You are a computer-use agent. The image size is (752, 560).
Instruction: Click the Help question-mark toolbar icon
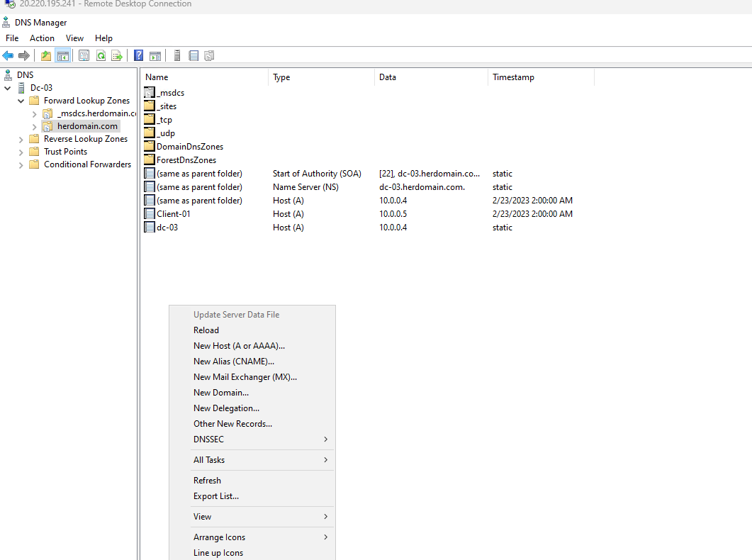pos(138,55)
